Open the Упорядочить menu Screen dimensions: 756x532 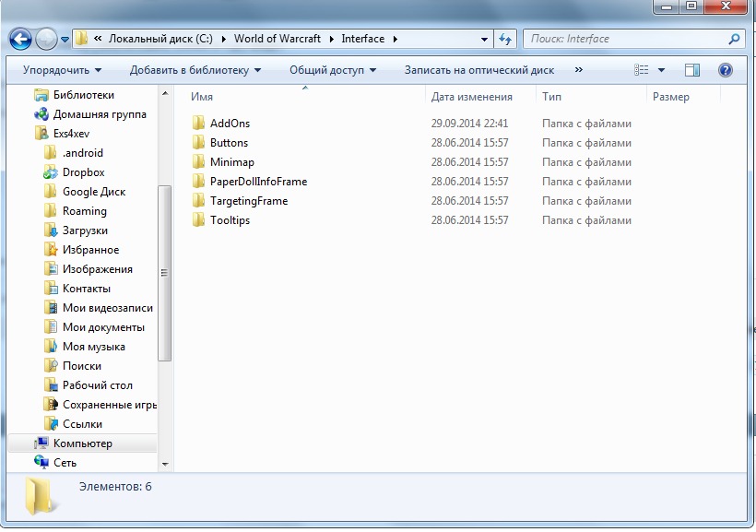pyautogui.click(x=62, y=70)
